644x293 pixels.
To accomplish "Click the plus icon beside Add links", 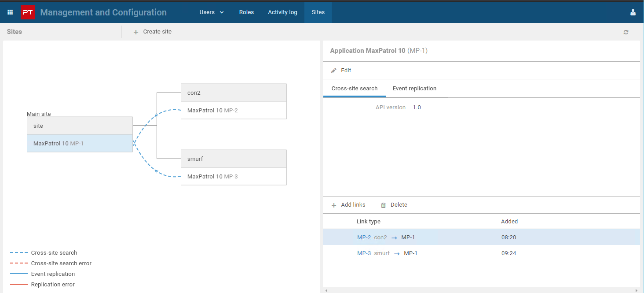I will 334,205.
